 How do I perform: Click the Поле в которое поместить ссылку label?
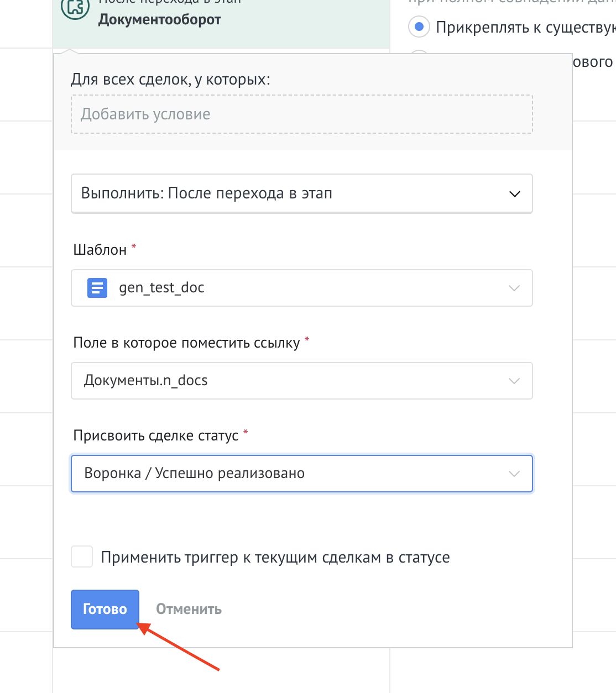tap(186, 343)
